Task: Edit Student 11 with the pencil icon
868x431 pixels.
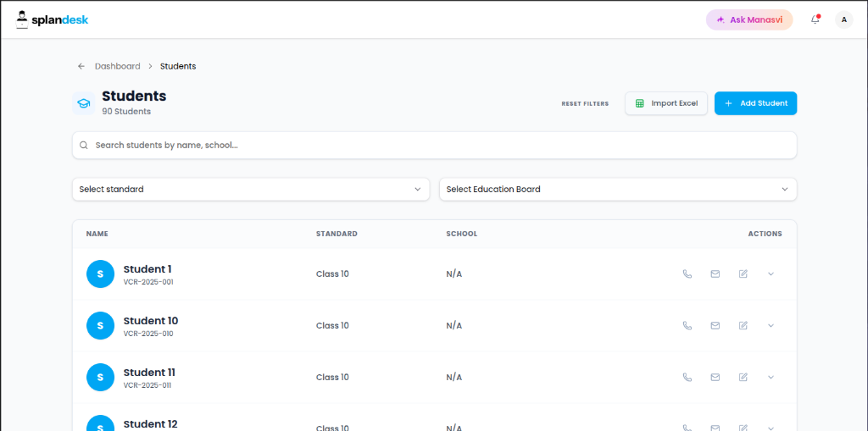Action: tap(743, 378)
